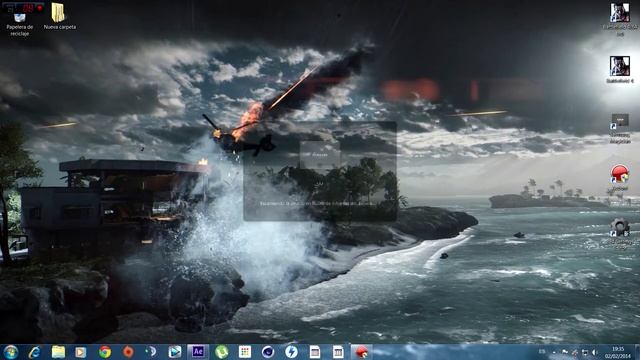Select the Battlefield 4 desktop shortcut

coord(620,70)
